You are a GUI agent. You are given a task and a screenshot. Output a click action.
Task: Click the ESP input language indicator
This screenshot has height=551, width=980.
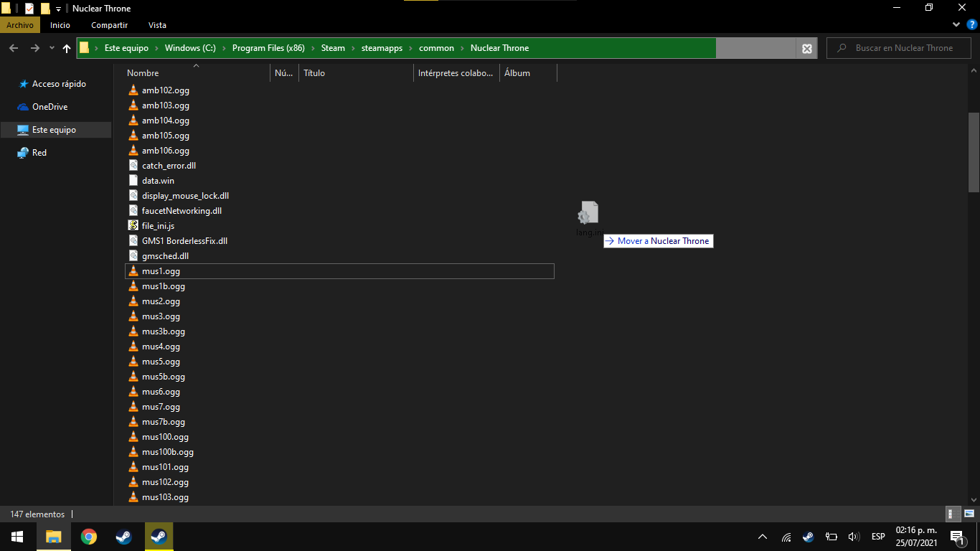[x=878, y=537]
